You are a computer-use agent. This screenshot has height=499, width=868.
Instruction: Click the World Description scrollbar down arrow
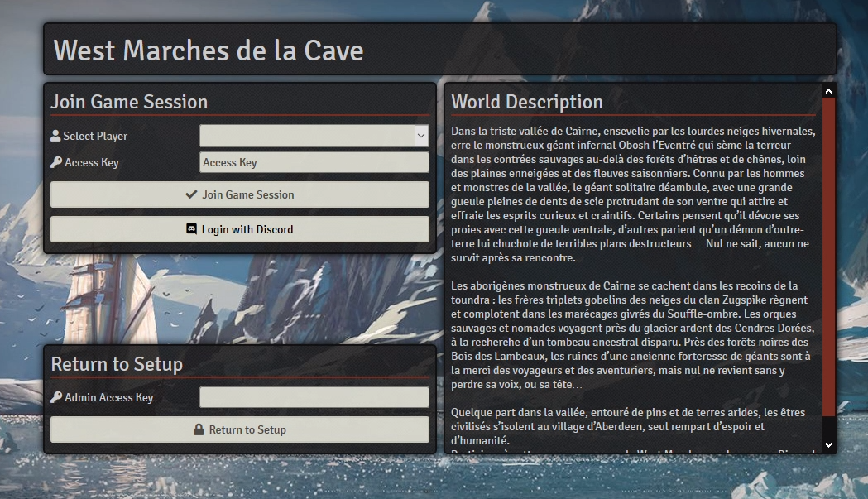[828, 445]
